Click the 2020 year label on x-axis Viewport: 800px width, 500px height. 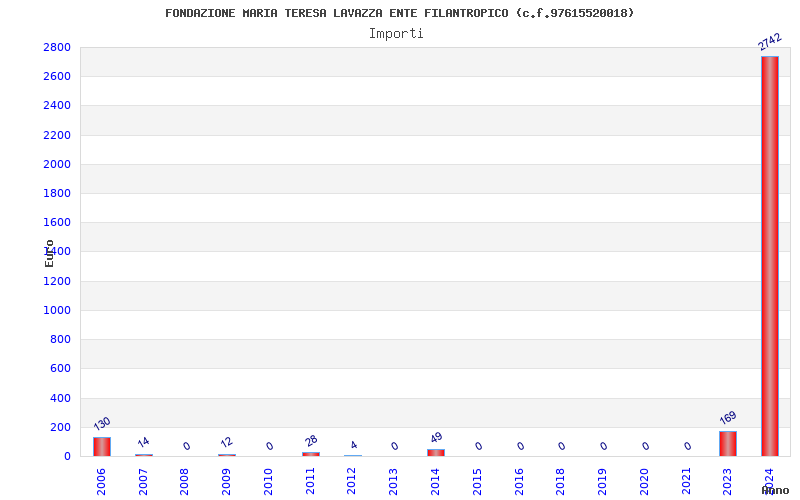click(644, 481)
